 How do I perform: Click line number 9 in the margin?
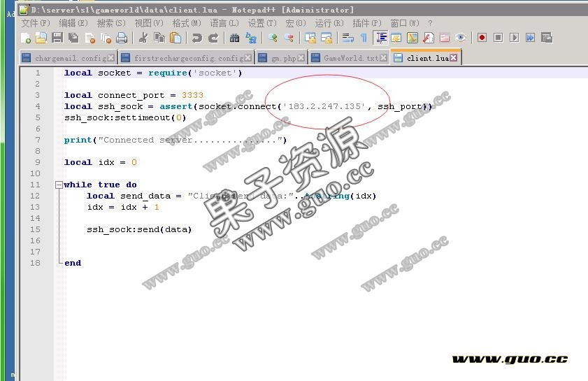click(x=37, y=162)
